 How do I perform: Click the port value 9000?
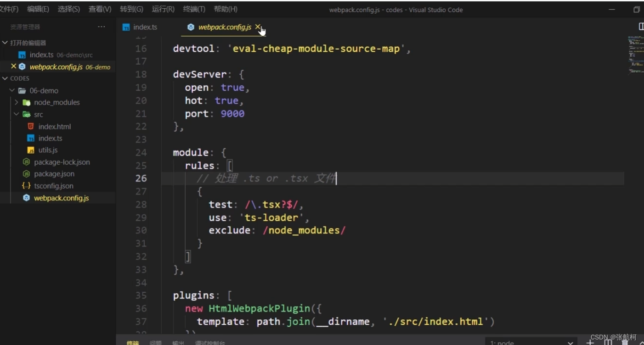point(233,113)
